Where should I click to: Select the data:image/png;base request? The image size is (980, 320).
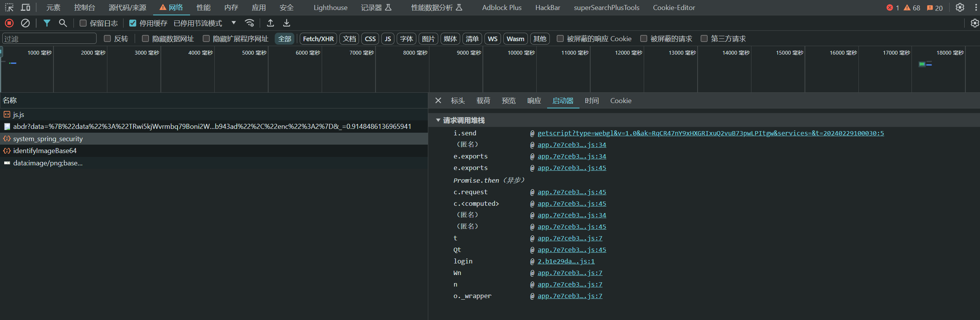pos(214,163)
